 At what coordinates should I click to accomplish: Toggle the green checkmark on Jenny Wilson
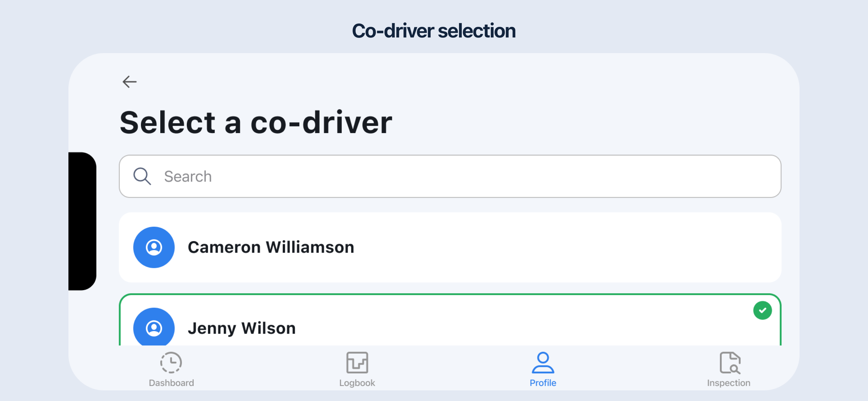coord(762,310)
